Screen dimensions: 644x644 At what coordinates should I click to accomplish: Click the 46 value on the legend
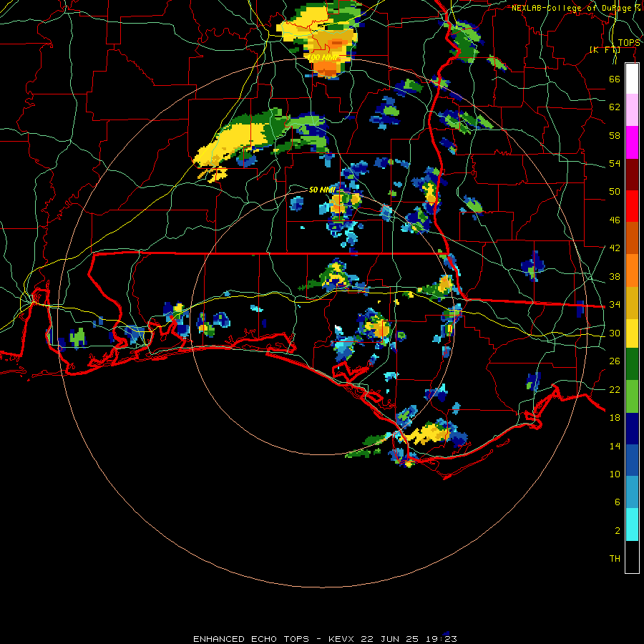click(x=615, y=220)
